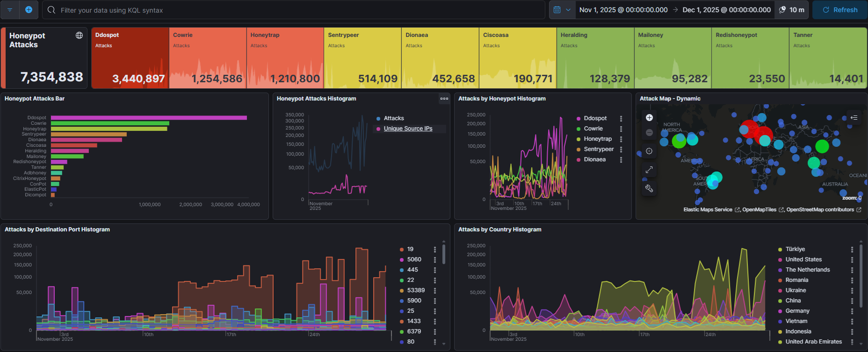
Task: Expand the map layers panel icon
Action: (x=854, y=117)
